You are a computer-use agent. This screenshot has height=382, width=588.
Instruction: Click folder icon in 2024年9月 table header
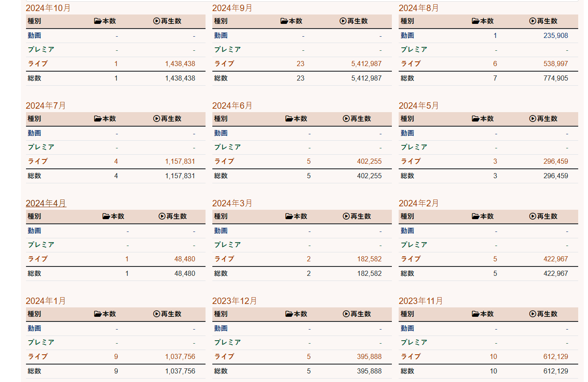(284, 21)
